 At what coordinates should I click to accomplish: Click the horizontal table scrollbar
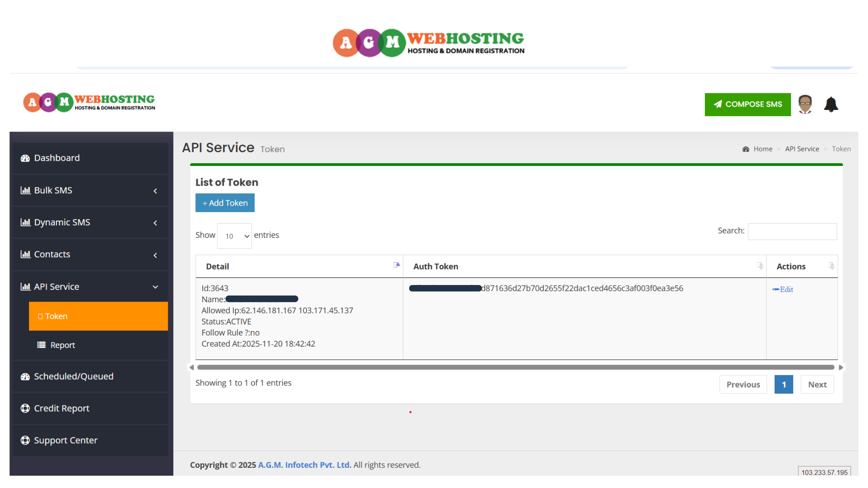515,367
